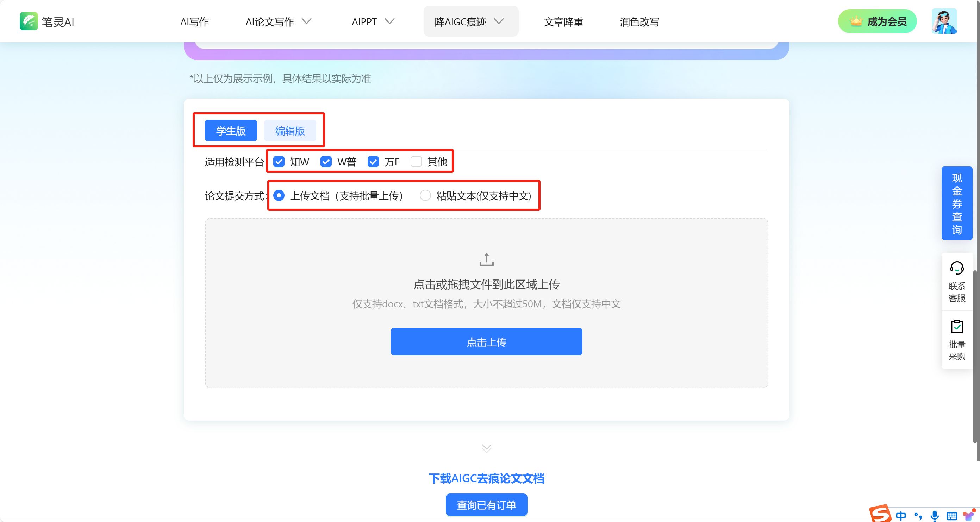Open the input method soft keyboard icon
Screen dimensions: 980x522
[x=951, y=516]
